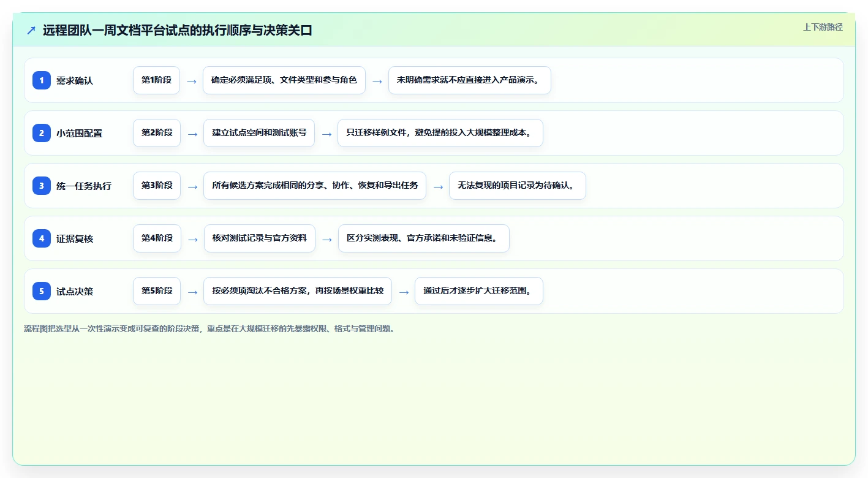Viewport: 868px width, 478px height.
Task: Open the 建立试点空间和测试账号 box
Action: click(259, 133)
